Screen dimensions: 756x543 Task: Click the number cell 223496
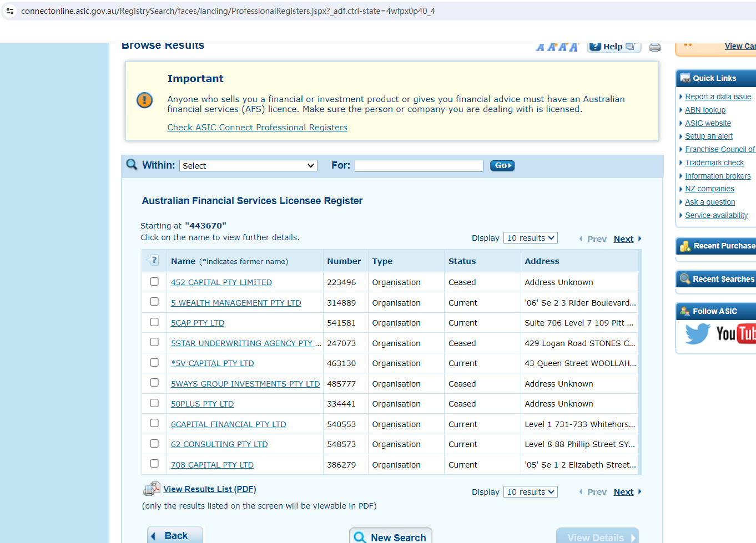coord(341,282)
